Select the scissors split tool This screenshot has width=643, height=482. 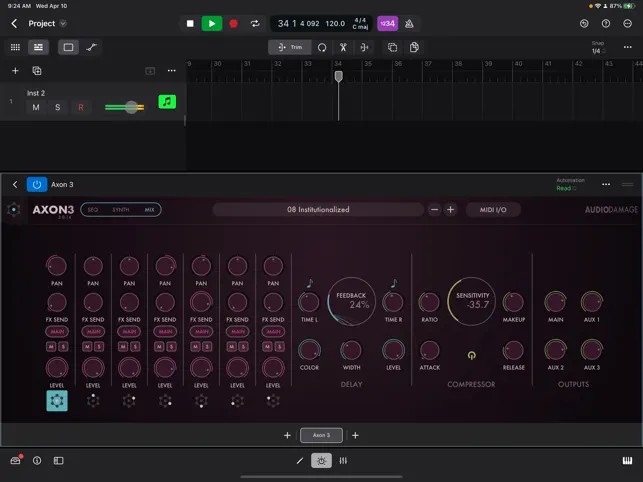[x=343, y=48]
